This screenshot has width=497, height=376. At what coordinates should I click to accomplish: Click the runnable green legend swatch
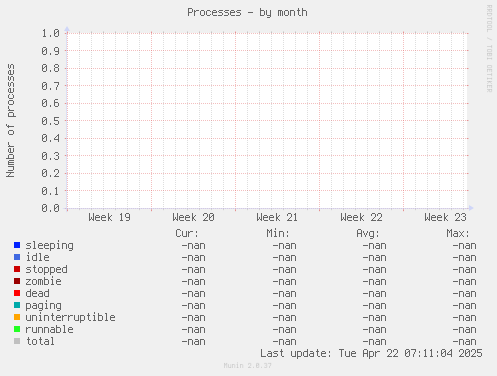(x=17, y=329)
